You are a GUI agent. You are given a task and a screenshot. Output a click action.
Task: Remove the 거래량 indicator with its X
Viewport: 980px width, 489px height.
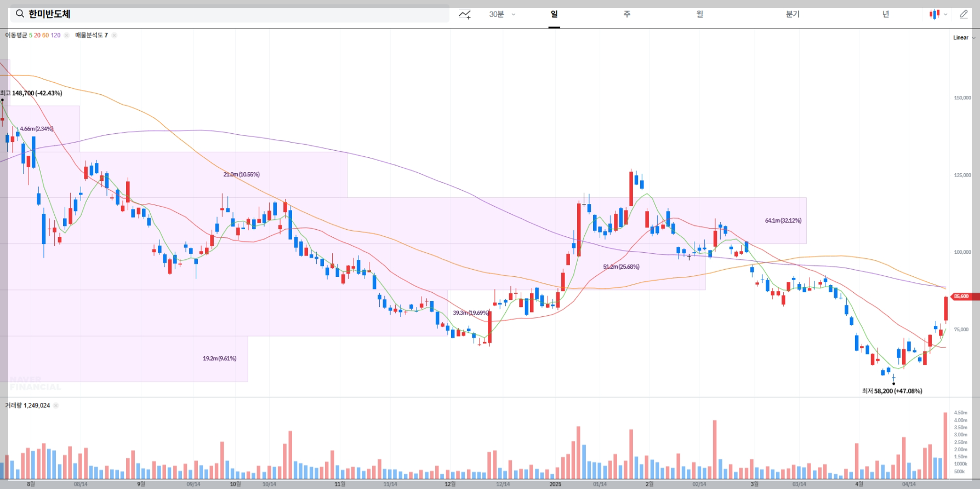[x=56, y=406]
